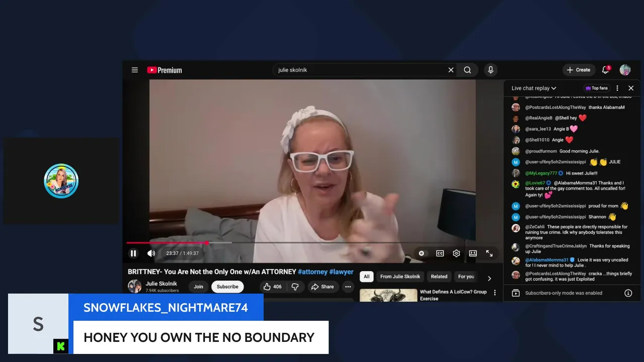This screenshot has width=644, height=362.
Task: Select the Related filter chip
Action: (x=439, y=277)
